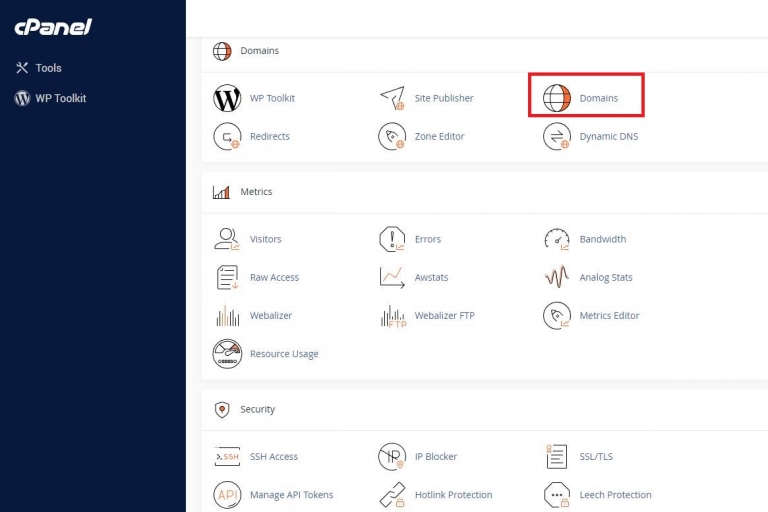The width and height of the screenshot is (768, 512).
Task: Click the Webalizer FTP icon
Action: pos(393,316)
